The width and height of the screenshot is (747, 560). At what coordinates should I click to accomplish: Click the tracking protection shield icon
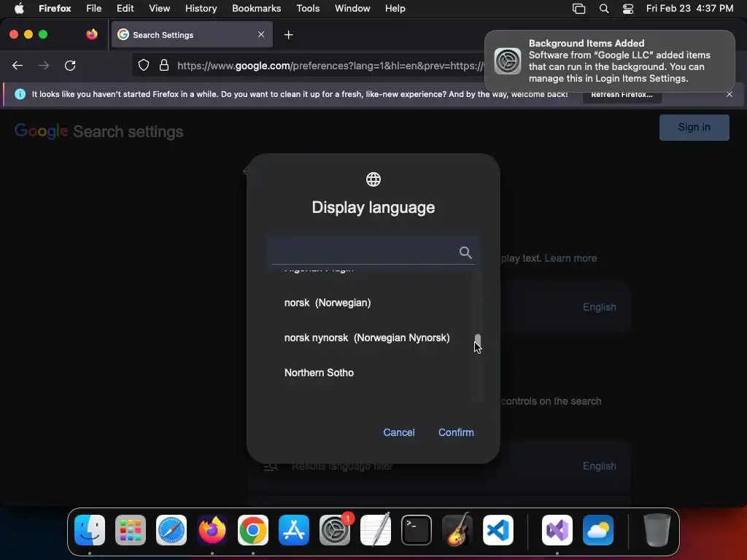coord(144,65)
